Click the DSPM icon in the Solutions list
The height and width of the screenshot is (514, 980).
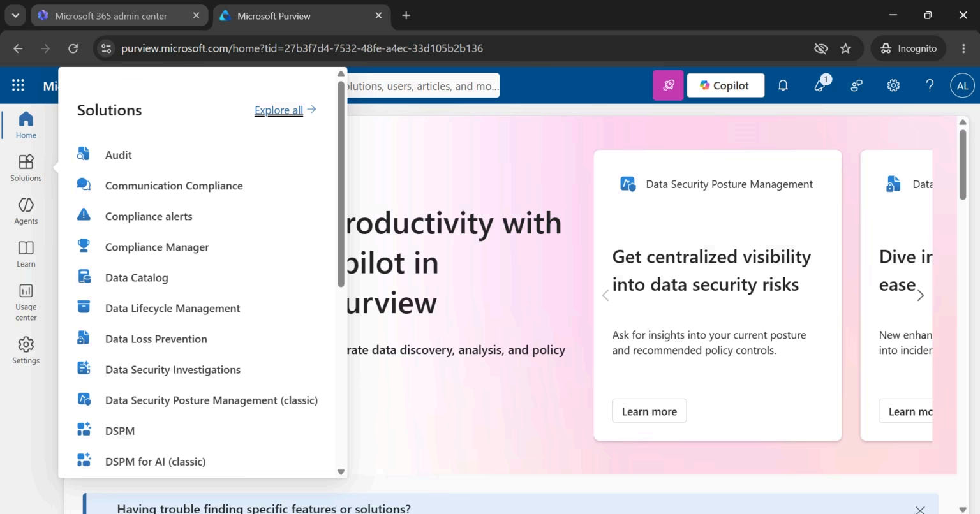tap(84, 429)
